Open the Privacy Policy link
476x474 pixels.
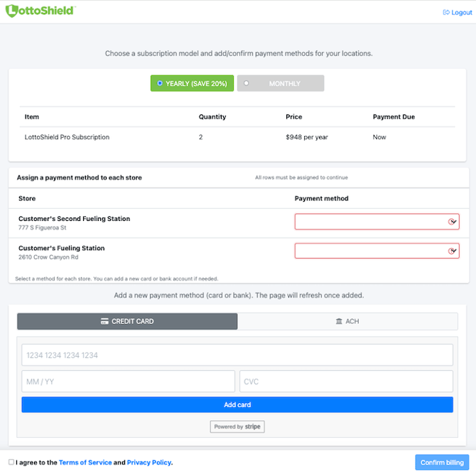pyautogui.click(x=149, y=463)
